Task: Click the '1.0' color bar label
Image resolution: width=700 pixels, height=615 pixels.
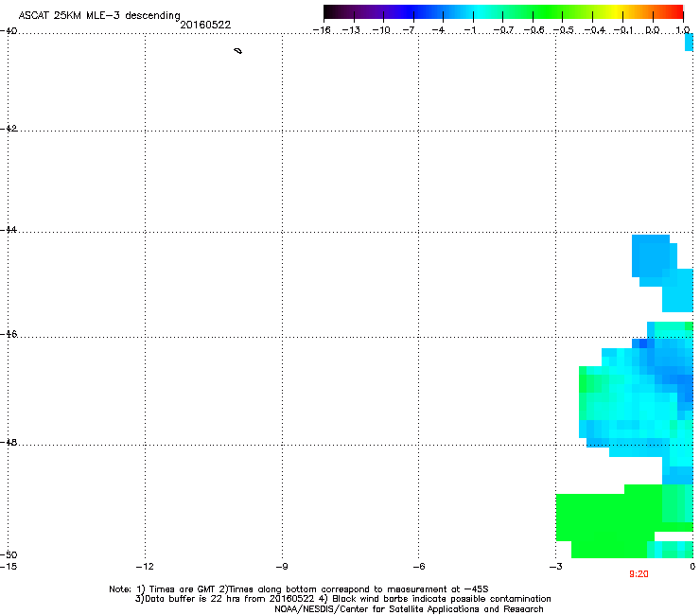Action: point(683,30)
